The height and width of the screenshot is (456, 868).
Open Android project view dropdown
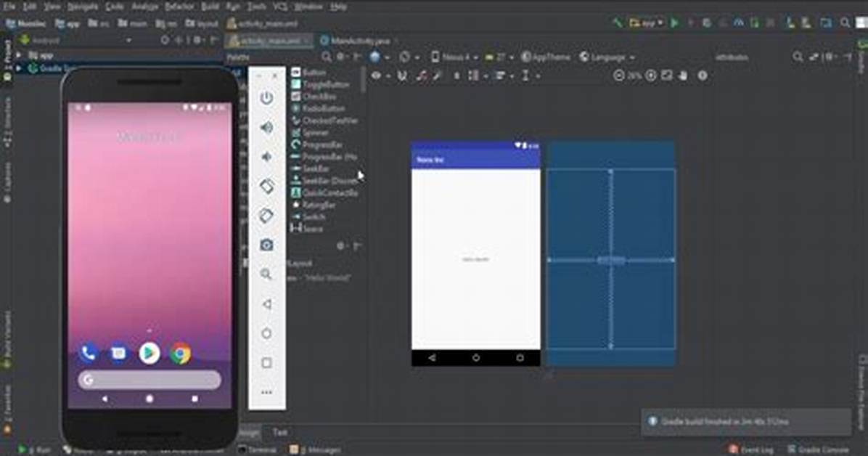75,41
